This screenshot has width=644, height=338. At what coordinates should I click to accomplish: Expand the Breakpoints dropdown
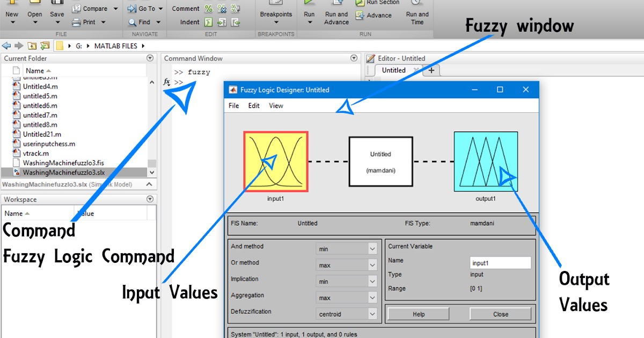point(276,23)
